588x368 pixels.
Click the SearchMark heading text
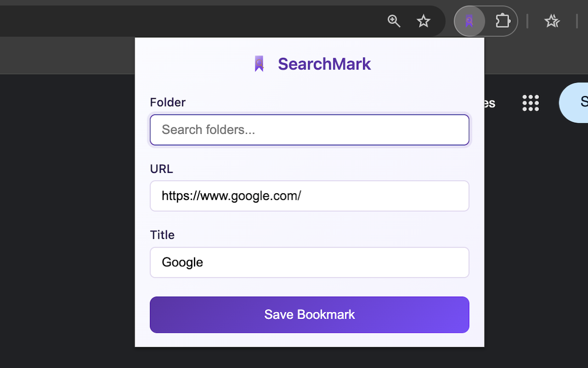click(324, 64)
